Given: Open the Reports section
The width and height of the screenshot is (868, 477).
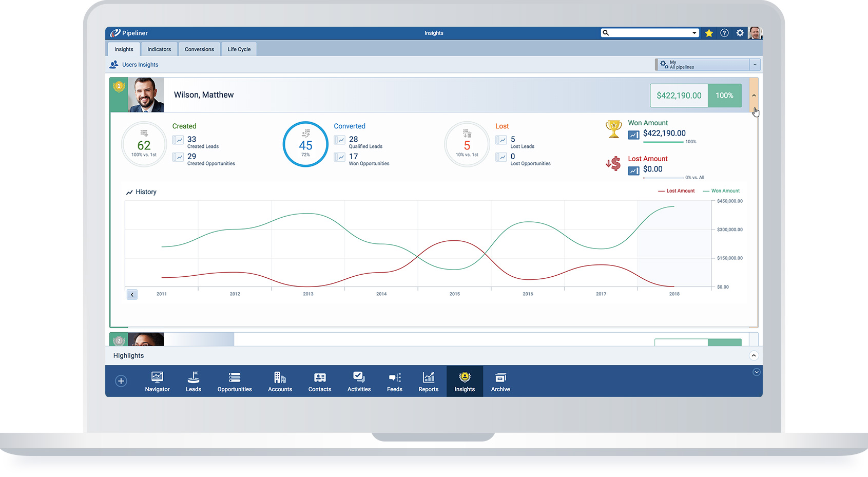Looking at the screenshot, I should pyautogui.click(x=428, y=381).
